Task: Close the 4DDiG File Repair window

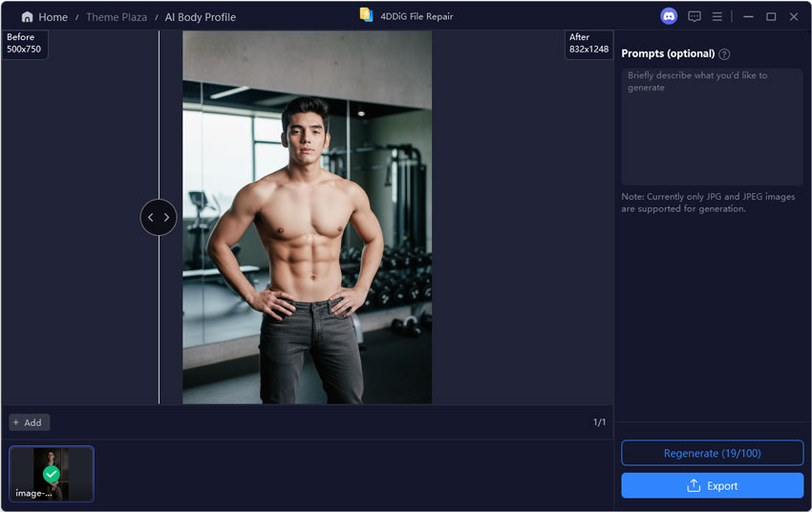Action: point(794,16)
